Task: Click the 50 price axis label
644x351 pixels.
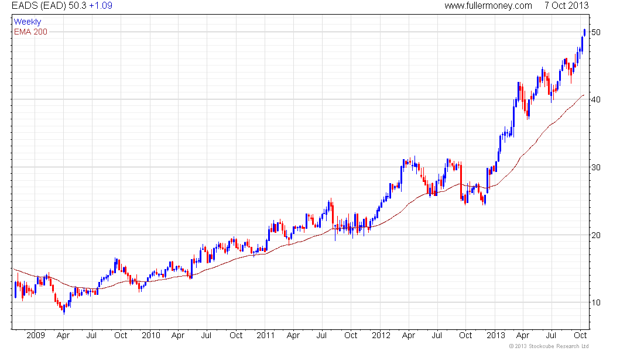Action: click(596, 32)
